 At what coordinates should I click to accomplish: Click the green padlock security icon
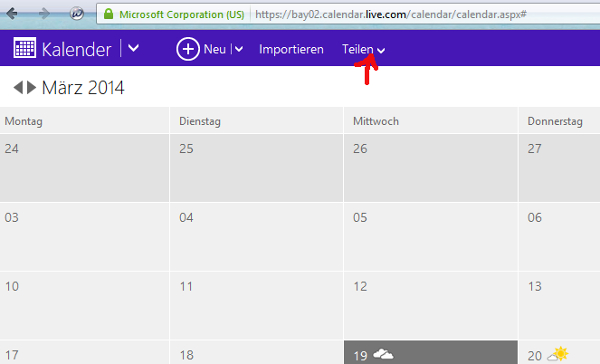pos(109,14)
